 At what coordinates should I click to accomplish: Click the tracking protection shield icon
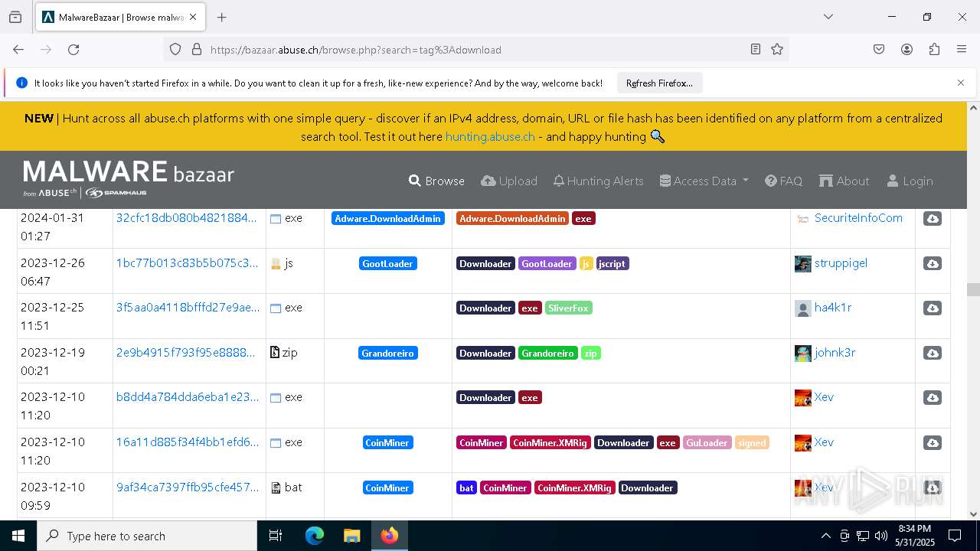pos(175,50)
